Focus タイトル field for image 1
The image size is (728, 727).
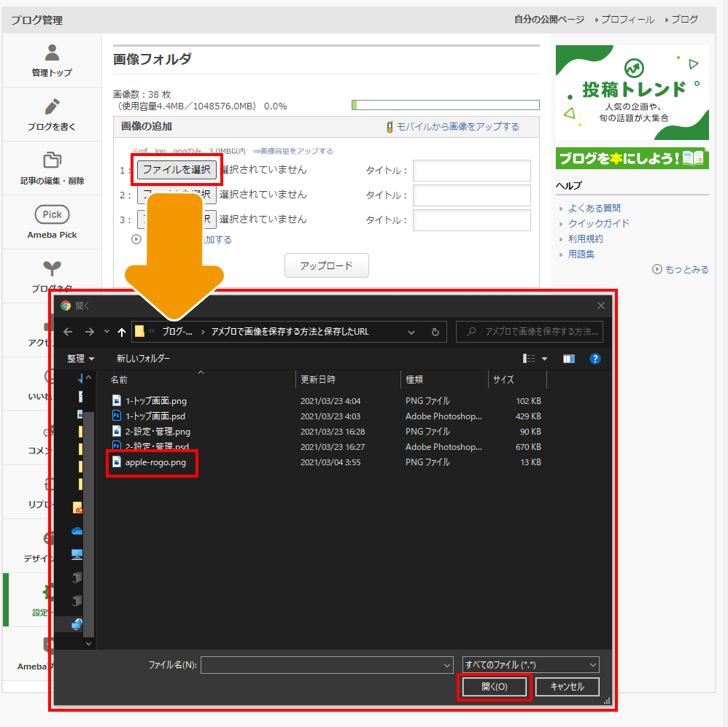pos(472,171)
